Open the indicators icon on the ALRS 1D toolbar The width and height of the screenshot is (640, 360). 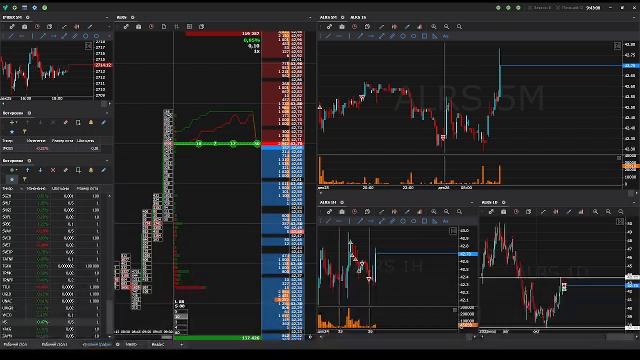click(581, 211)
